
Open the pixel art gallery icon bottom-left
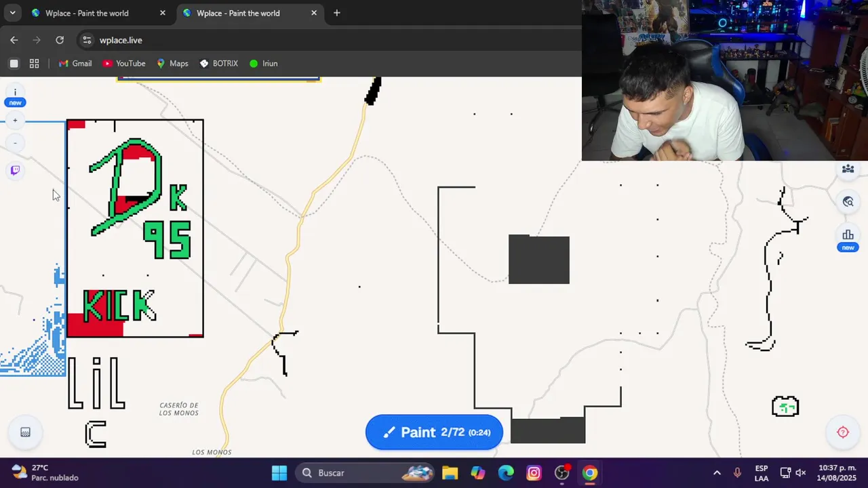[25, 432]
